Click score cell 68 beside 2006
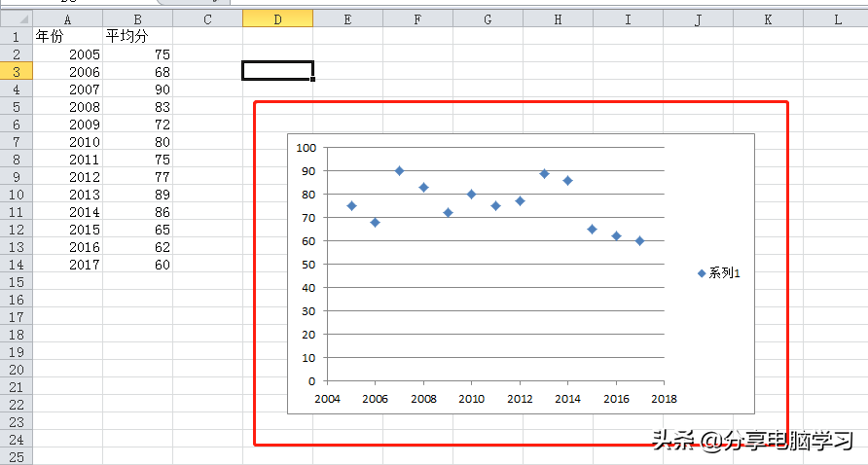Viewport: 868px width, 465px height. coord(138,71)
